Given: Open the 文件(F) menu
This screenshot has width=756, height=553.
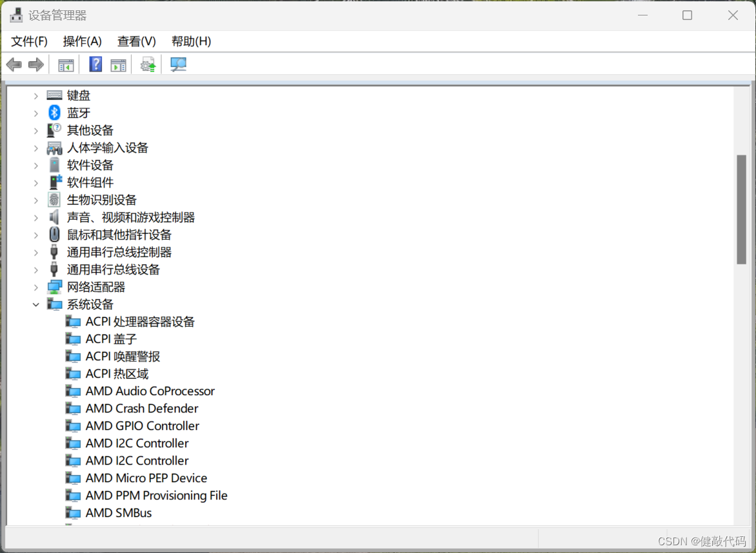Looking at the screenshot, I should point(28,41).
